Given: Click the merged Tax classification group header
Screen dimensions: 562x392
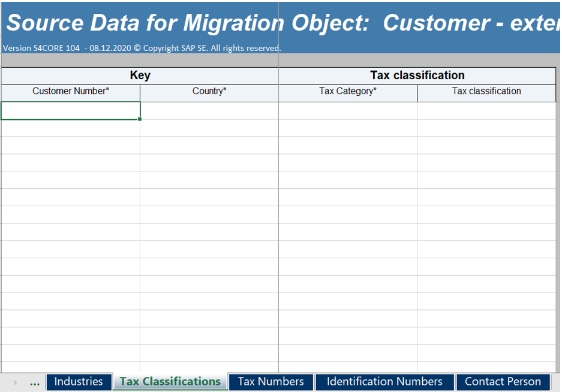Looking at the screenshot, I should 417,76.
